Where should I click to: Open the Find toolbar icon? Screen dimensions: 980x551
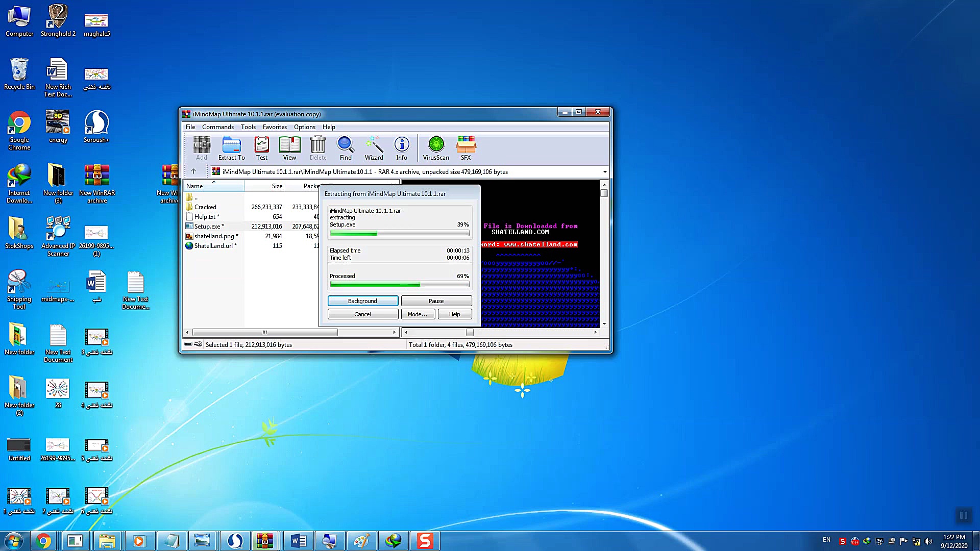pos(346,148)
